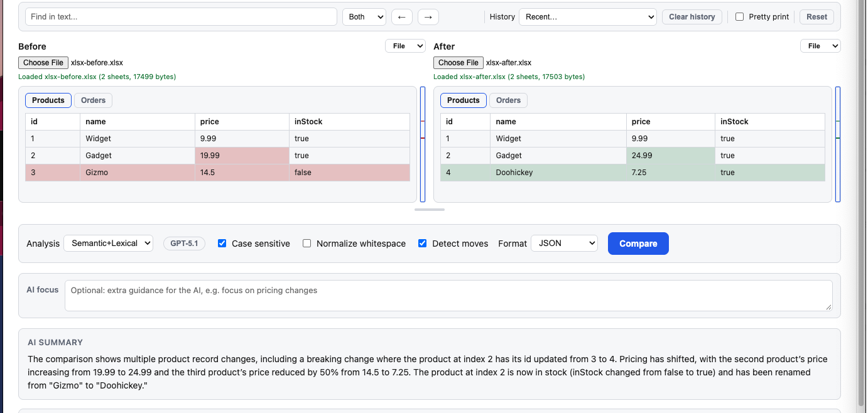This screenshot has width=868, height=413.
Task: Go to next match with right arrow
Action: (x=428, y=17)
